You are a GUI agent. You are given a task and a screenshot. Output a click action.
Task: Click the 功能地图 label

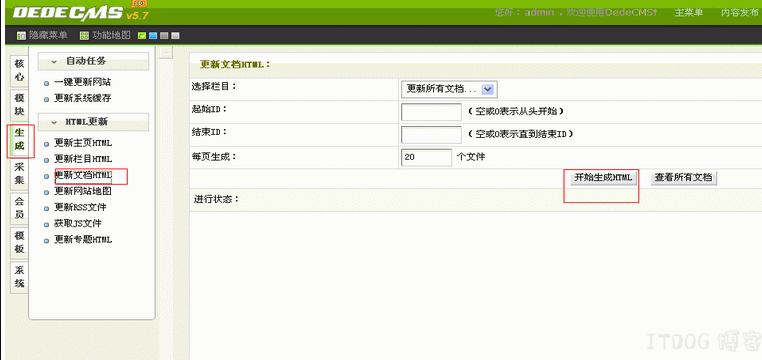point(111,35)
